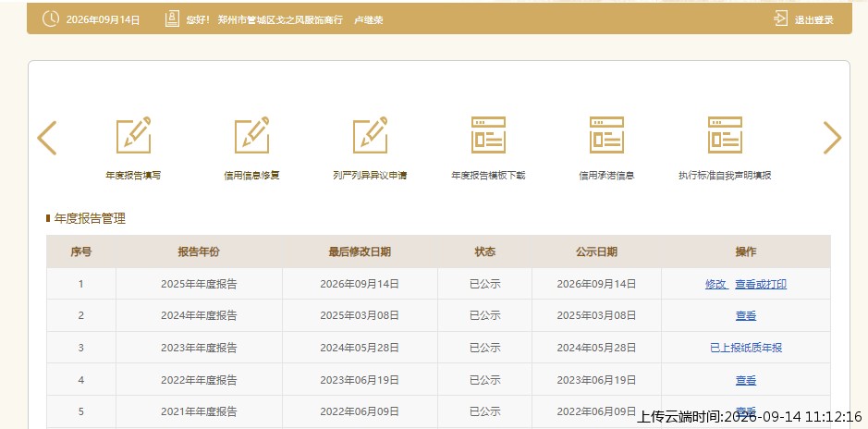Click the user name 卢继荣
This screenshot has width=868, height=429.
369,20
